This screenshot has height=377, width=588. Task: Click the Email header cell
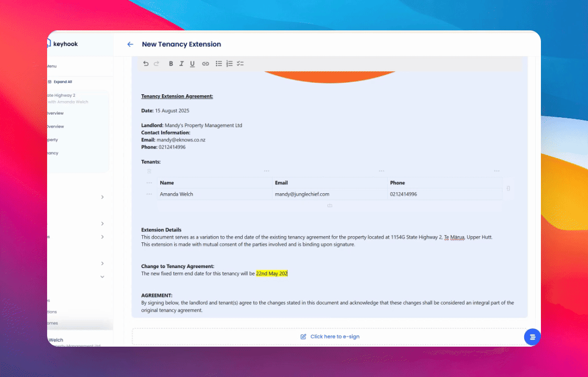coord(330,183)
